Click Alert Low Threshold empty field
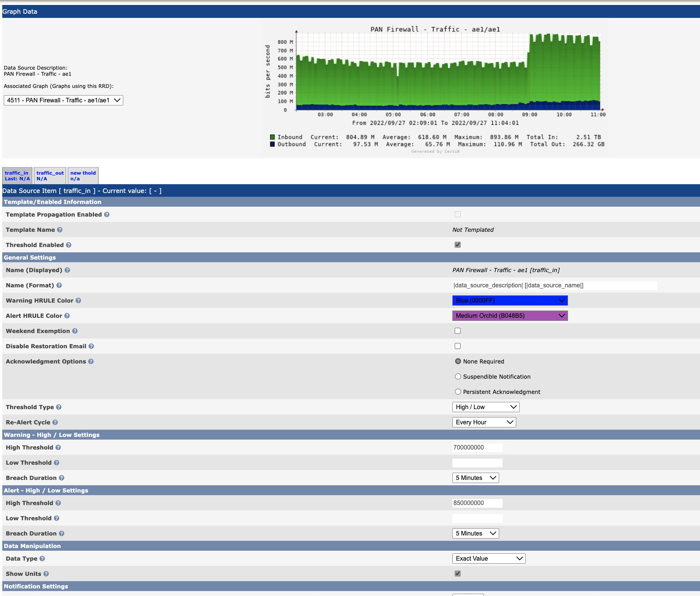The image size is (700, 596). pos(477,518)
